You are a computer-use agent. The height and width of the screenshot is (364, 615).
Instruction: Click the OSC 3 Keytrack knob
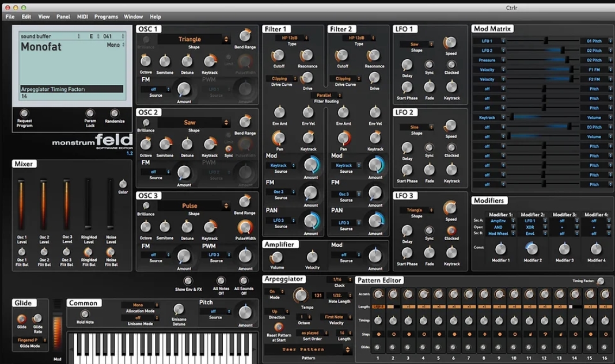[210, 227]
